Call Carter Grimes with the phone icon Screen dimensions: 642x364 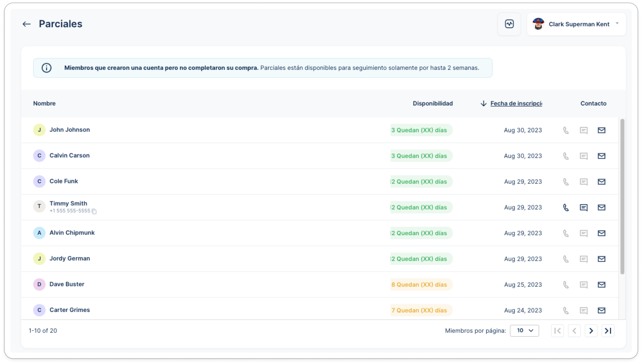coord(566,311)
